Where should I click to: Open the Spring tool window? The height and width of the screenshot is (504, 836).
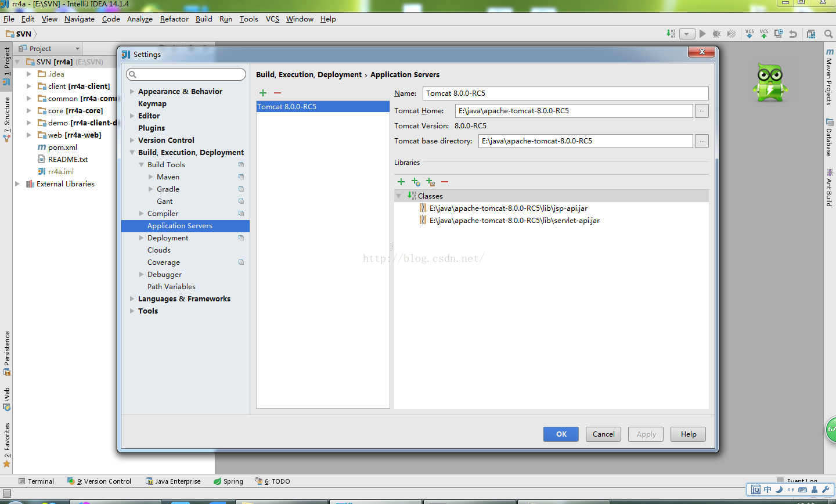228,481
